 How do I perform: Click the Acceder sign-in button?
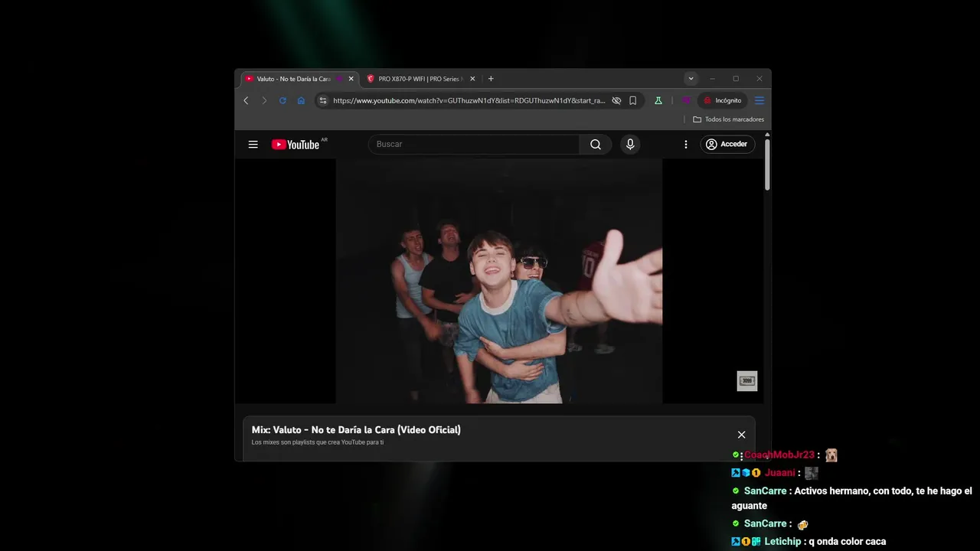pyautogui.click(x=727, y=144)
